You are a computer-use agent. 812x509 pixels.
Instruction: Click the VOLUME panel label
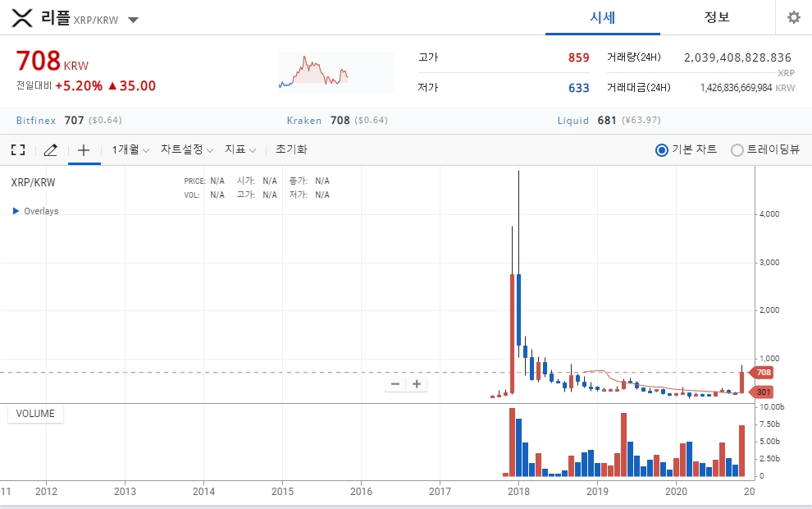tap(35, 414)
